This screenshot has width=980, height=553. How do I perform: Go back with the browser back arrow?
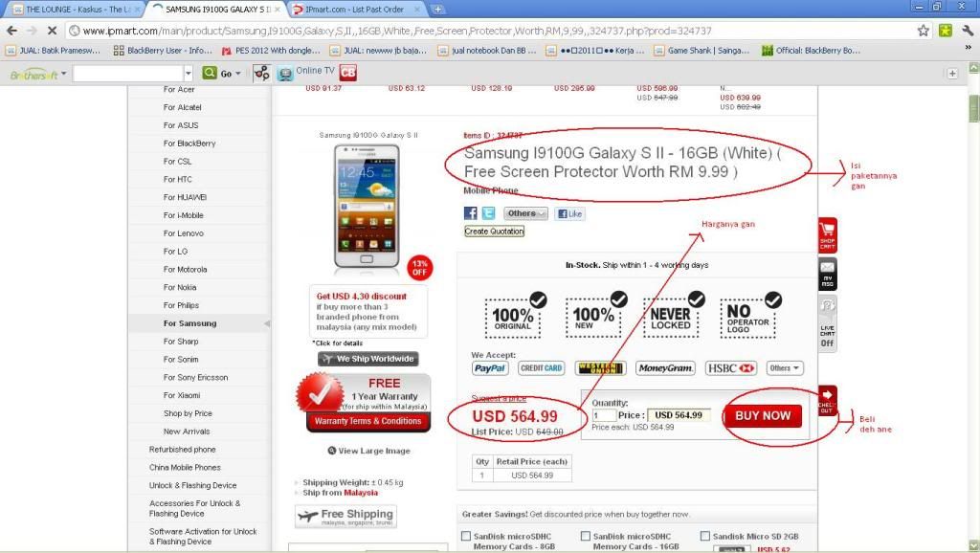click(x=11, y=31)
